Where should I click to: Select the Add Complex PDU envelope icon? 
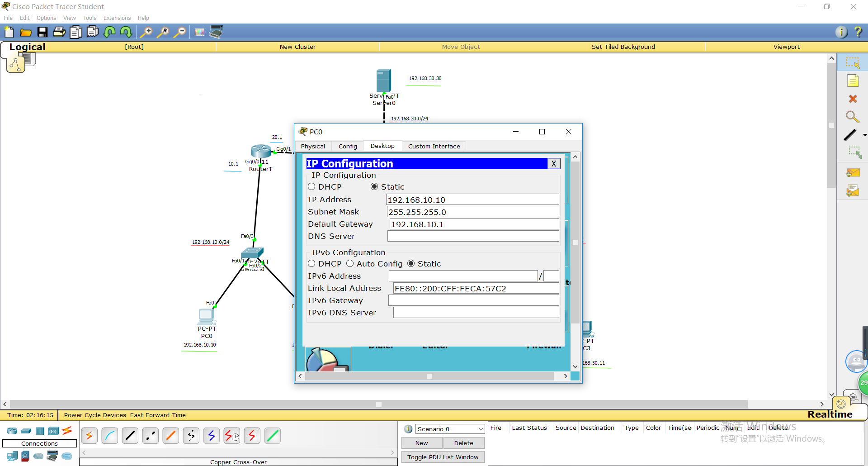pyautogui.click(x=853, y=190)
